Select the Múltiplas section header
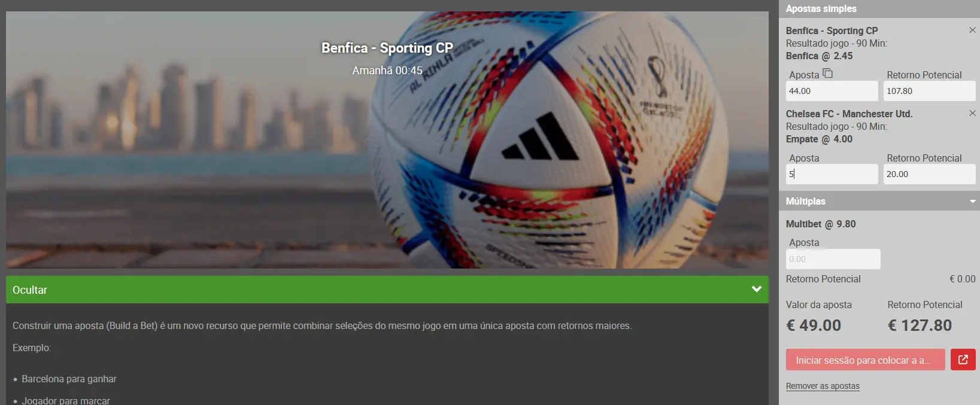 coord(879,201)
